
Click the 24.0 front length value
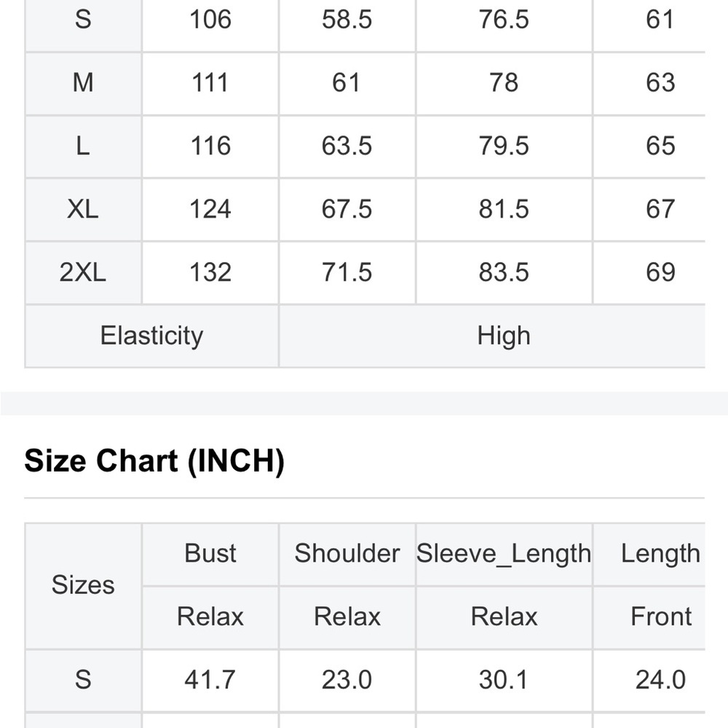point(660,680)
